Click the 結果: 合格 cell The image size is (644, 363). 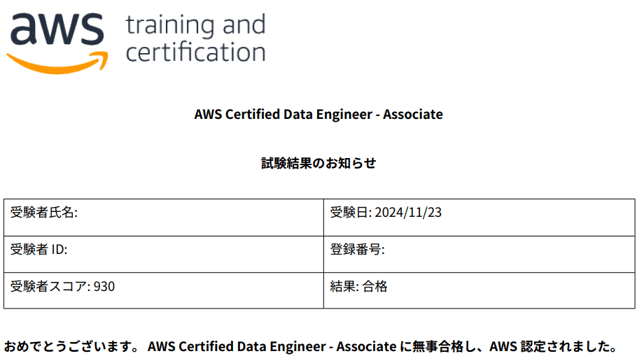pyautogui.click(x=479, y=290)
